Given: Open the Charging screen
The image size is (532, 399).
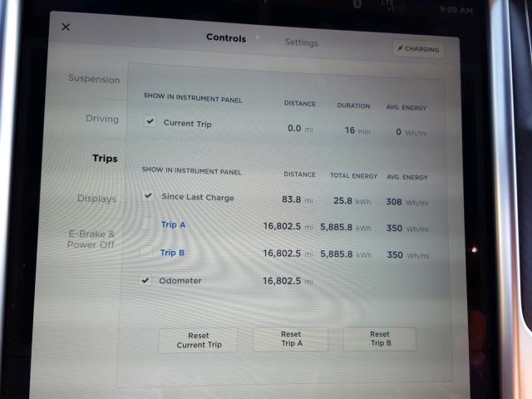Looking at the screenshot, I should tap(417, 49).
